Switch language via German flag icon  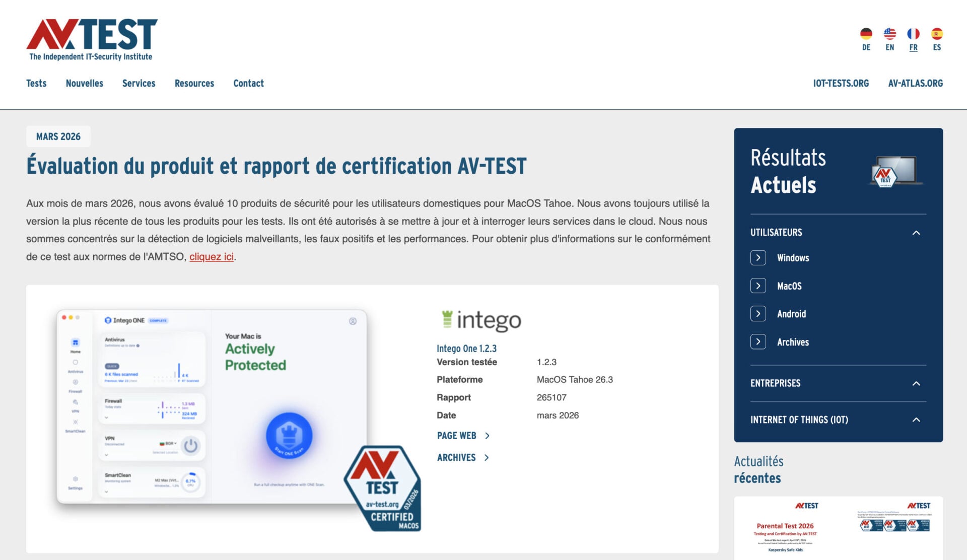pos(866,34)
